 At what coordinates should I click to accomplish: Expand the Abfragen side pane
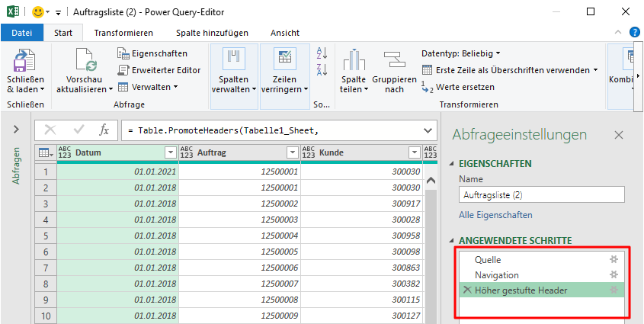(16, 130)
